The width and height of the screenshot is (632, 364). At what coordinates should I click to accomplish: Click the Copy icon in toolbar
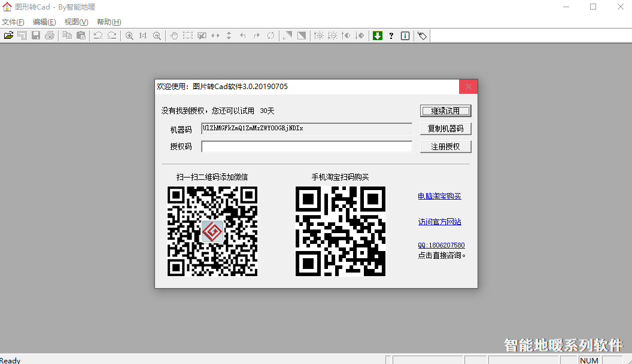[67, 35]
